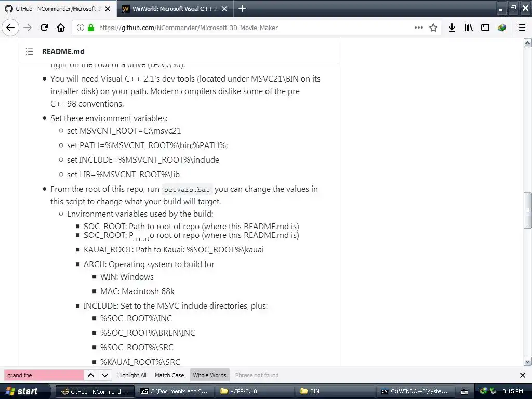The width and height of the screenshot is (532, 399).
Task: Open VCPP-2.10 folder taskbar button
Action: point(255,391)
